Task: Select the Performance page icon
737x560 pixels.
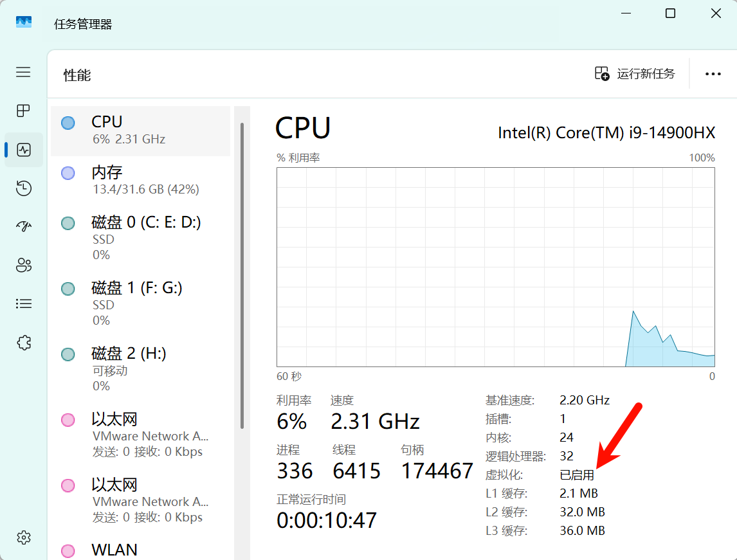Action: (x=24, y=150)
